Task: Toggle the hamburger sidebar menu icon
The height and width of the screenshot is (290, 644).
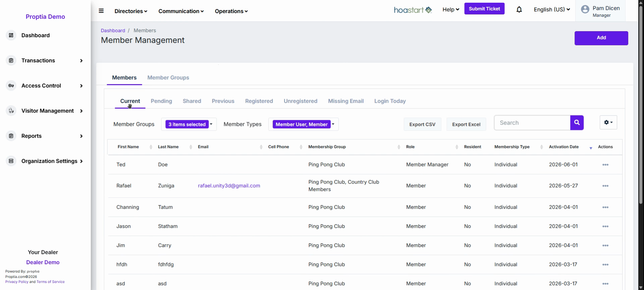Action: pos(101,11)
